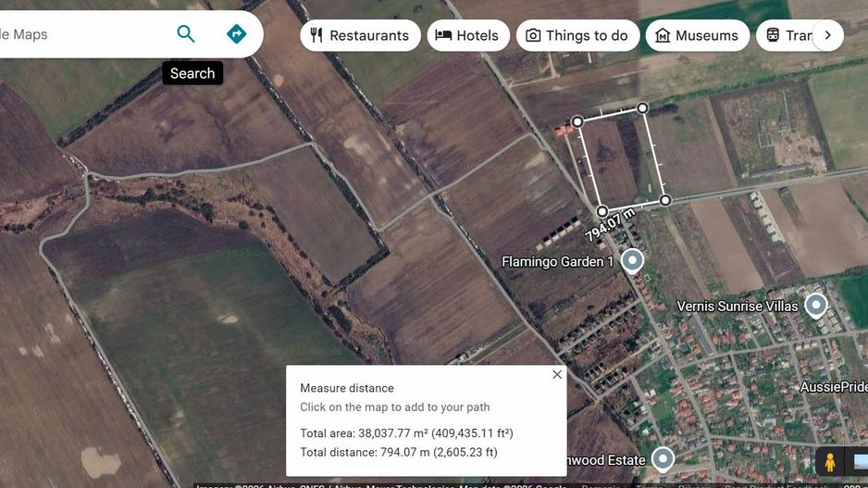Image resolution: width=868 pixels, height=488 pixels.
Task: Show more category chips with right chevron
Action: coord(827,35)
